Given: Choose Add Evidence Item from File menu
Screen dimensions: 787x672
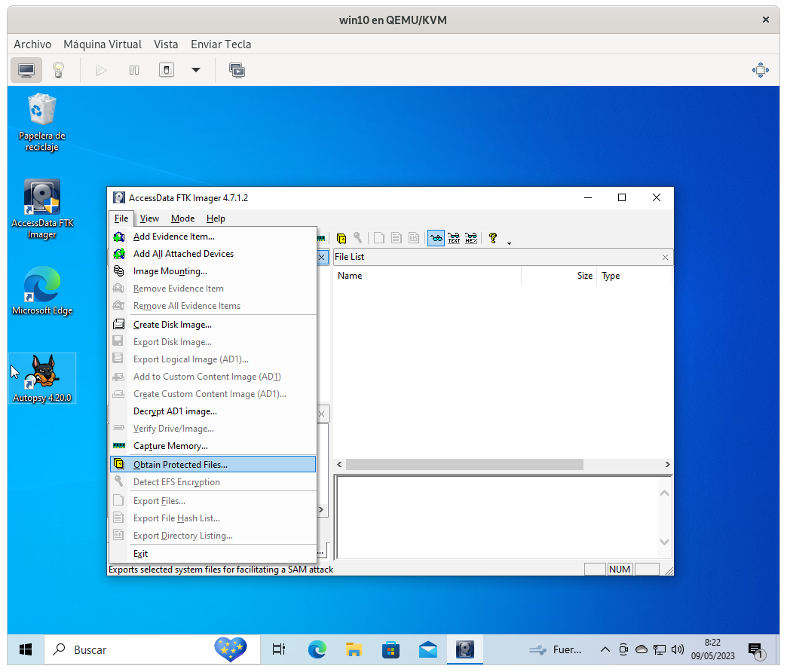Looking at the screenshot, I should tap(173, 237).
